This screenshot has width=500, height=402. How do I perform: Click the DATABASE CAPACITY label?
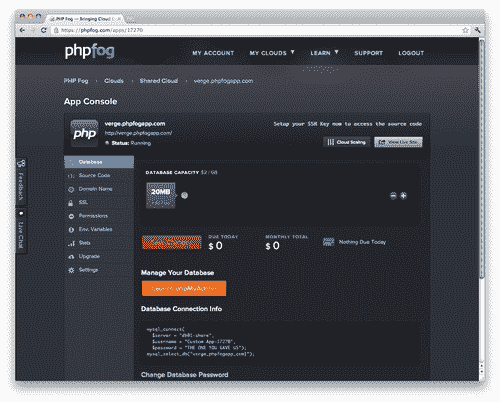click(172, 172)
